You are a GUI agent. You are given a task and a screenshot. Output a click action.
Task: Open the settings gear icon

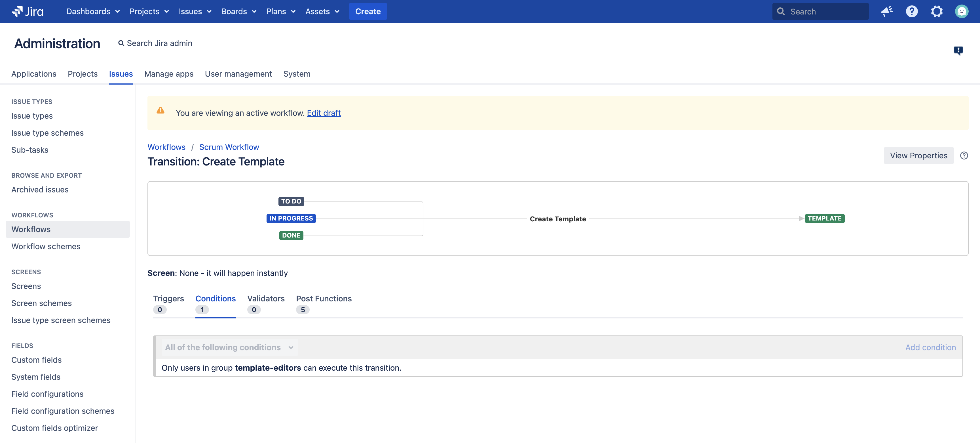tap(936, 11)
